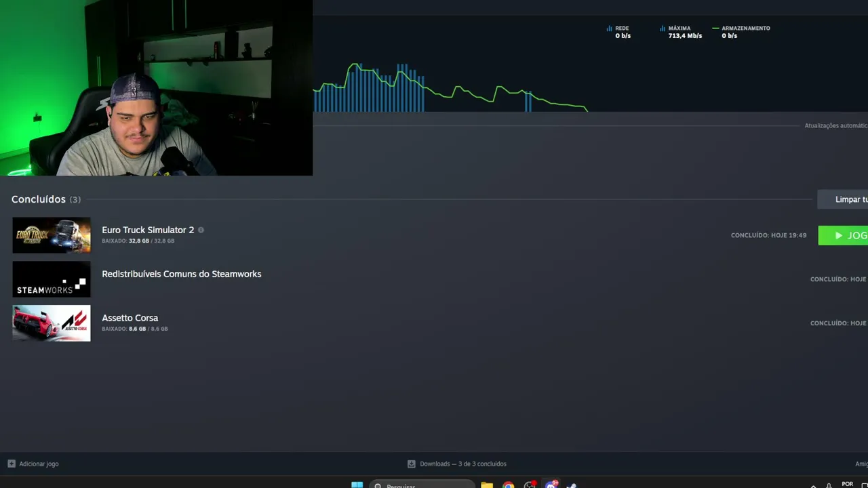
Task: Open Discord from the taskbar
Action: click(x=551, y=485)
